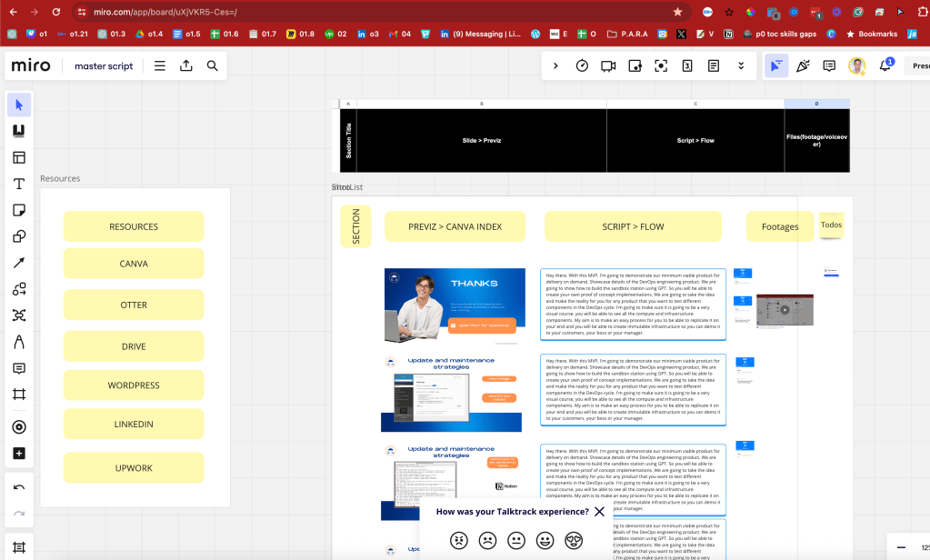Click the board title master script
Image resolution: width=930 pixels, height=560 pixels.
104,65
